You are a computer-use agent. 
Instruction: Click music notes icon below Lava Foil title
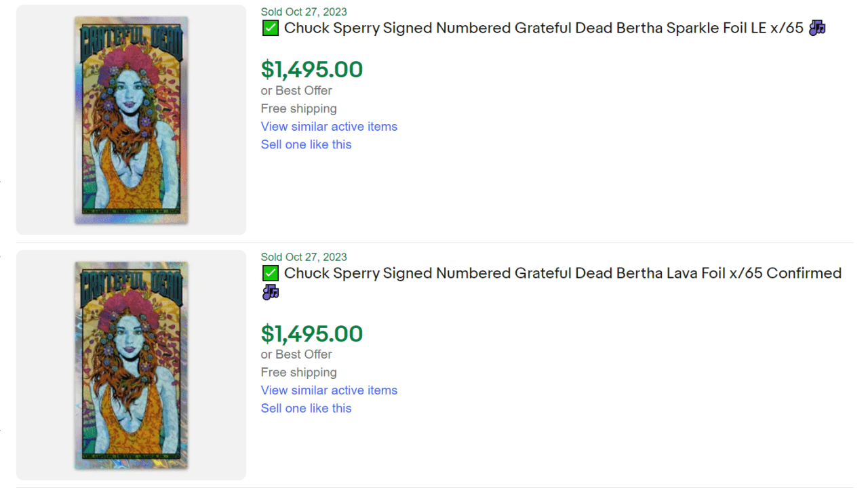pyautogui.click(x=271, y=292)
